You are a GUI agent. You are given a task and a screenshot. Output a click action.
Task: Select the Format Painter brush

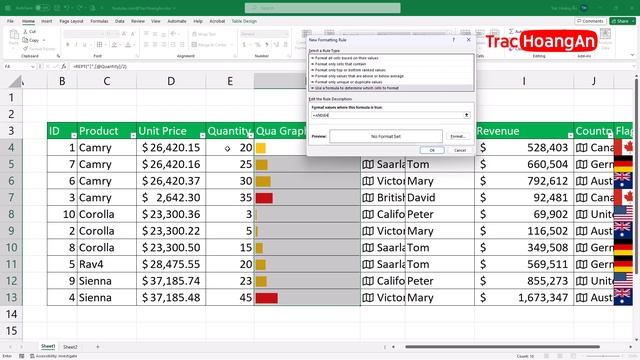click(x=26, y=49)
